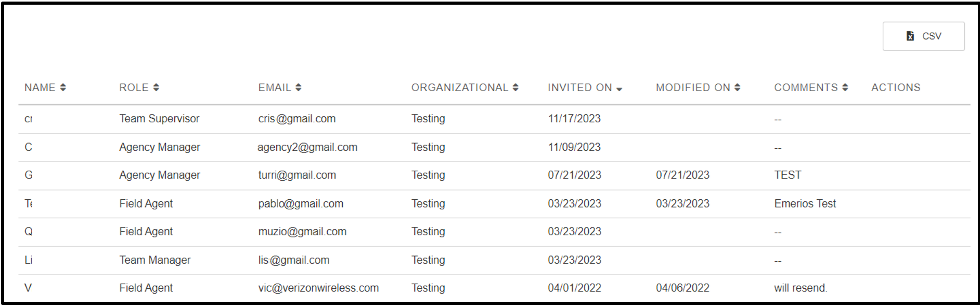980x305 pixels.
Task: Sort by Organizational column arrows
Action: [515, 87]
